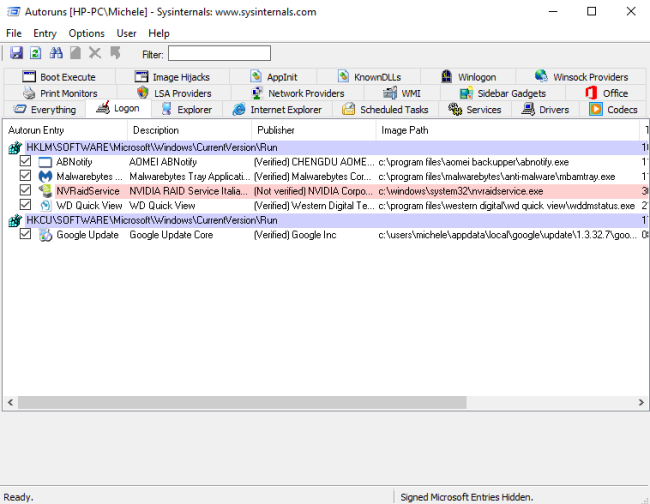Open the AppInit tab

274,77
